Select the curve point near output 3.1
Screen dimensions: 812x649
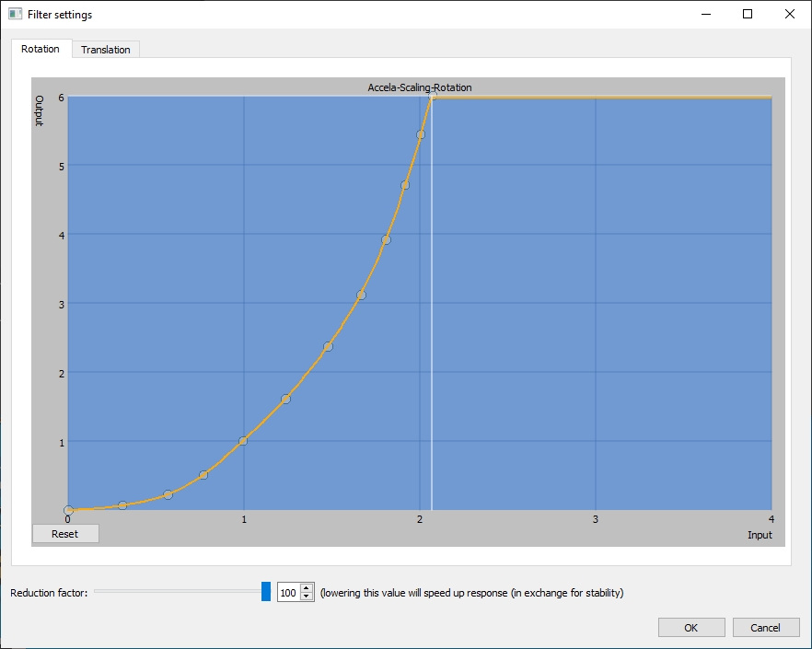pyautogui.click(x=362, y=296)
